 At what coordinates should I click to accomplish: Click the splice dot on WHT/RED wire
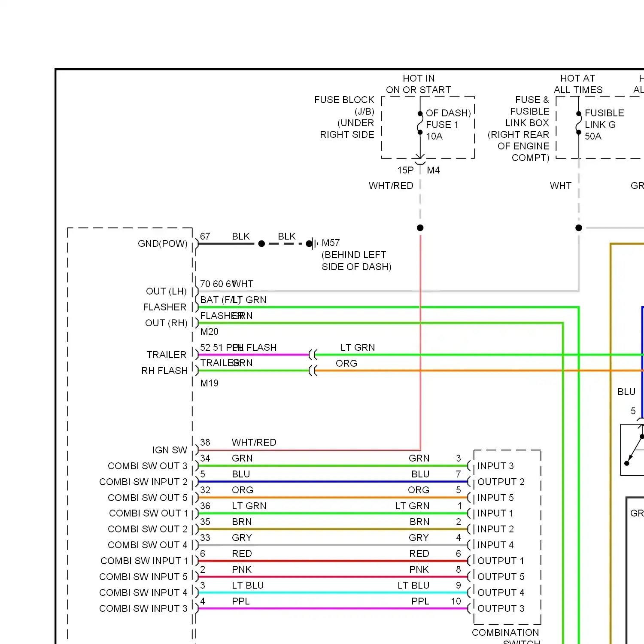420,228
